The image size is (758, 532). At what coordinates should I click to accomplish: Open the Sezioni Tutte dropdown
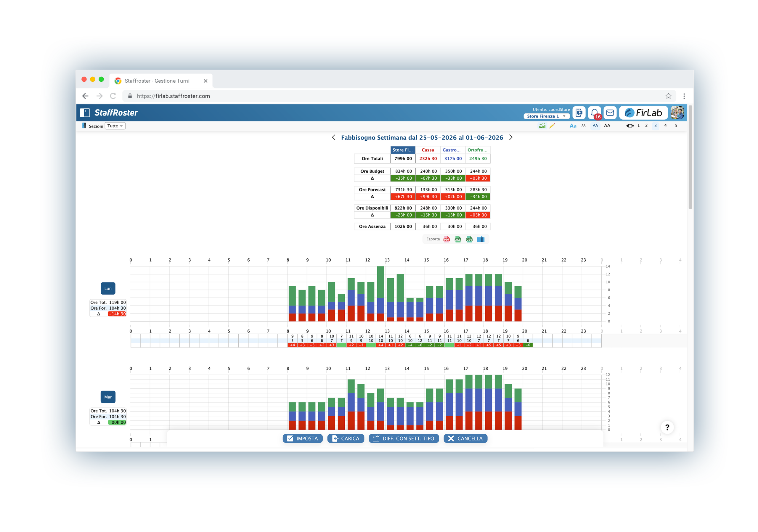tap(115, 126)
